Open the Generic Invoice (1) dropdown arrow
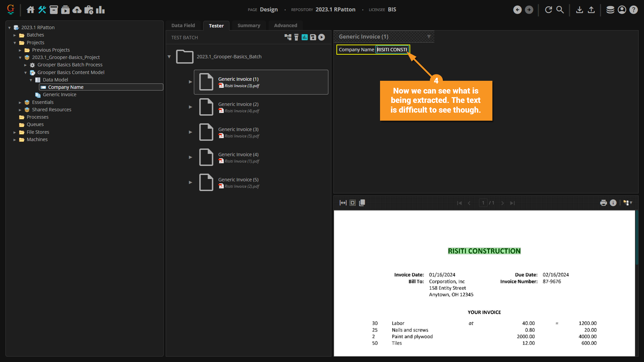The height and width of the screenshot is (362, 644). coord(429,37)
